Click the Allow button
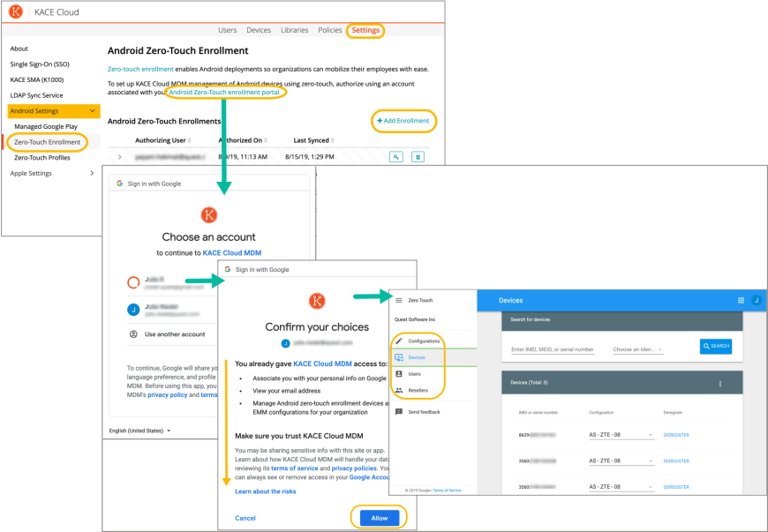 pyautogui.click(x=379, y=518)
